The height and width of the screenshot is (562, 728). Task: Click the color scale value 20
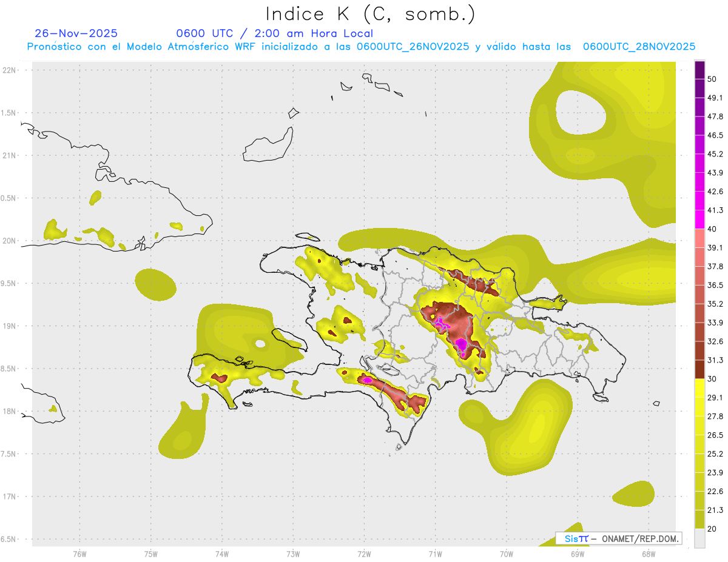(x=713, y=529)
